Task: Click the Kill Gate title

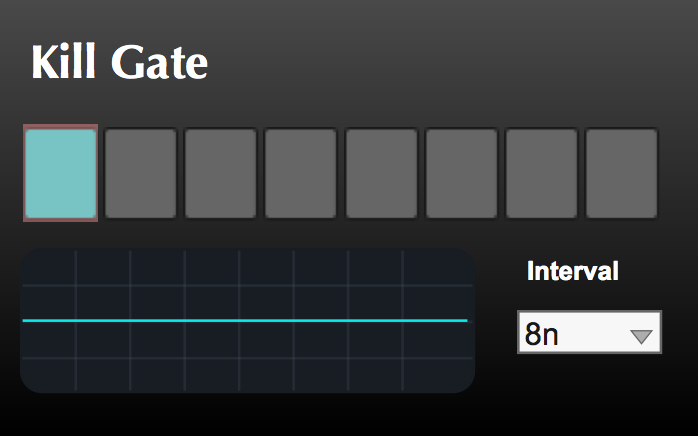Action: click(x=119, y=62)
